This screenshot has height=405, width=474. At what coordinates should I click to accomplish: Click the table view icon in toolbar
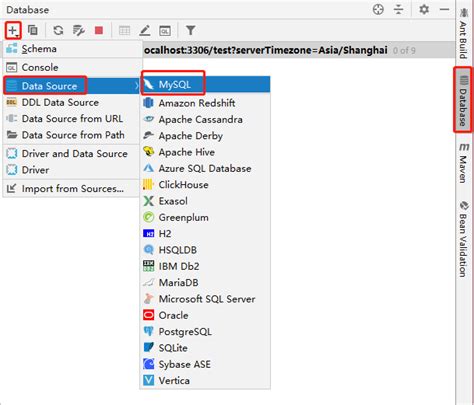click(x=124, y=31)
